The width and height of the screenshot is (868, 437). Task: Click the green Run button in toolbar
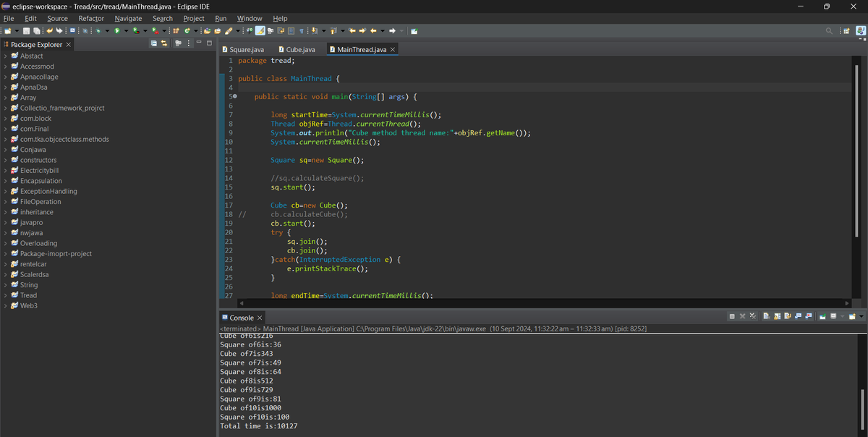coord(117,31)
